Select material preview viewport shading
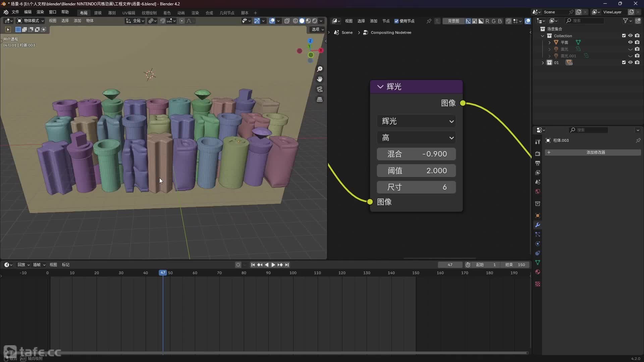Image resolution: width=644 pixels, height=362 pixels. pyautogui.click(x=308, y=21)
